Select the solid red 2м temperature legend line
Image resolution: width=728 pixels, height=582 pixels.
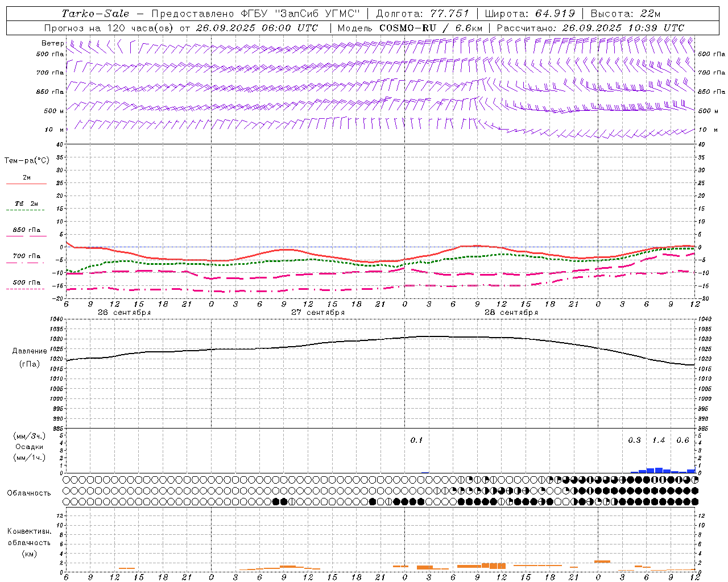pos(26,184)
